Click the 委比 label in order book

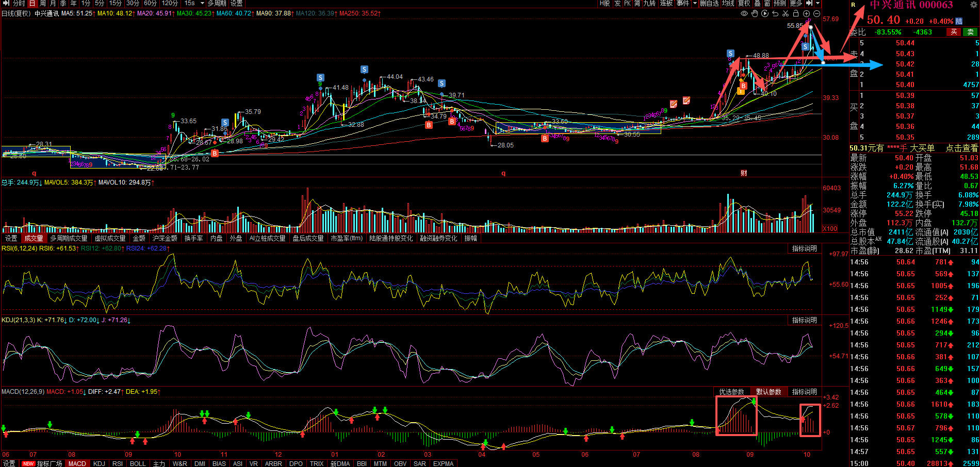coord(858,32)
